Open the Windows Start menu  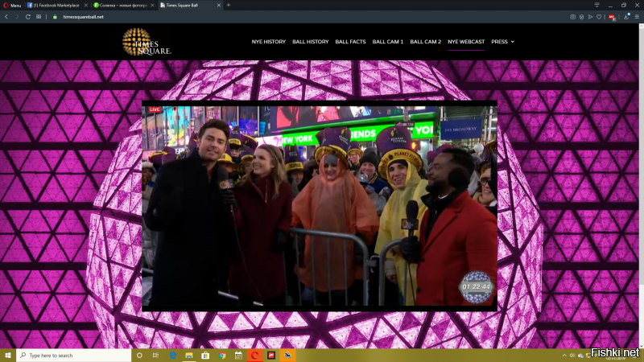[8, 356]
